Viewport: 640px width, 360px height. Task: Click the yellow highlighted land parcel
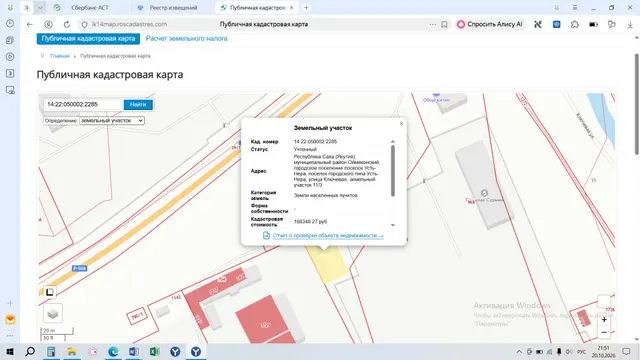[327, 265]
